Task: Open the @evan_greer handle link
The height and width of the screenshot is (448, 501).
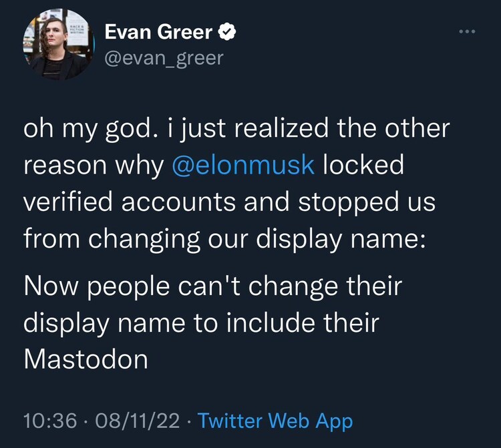Action: (x=164, y=58)
